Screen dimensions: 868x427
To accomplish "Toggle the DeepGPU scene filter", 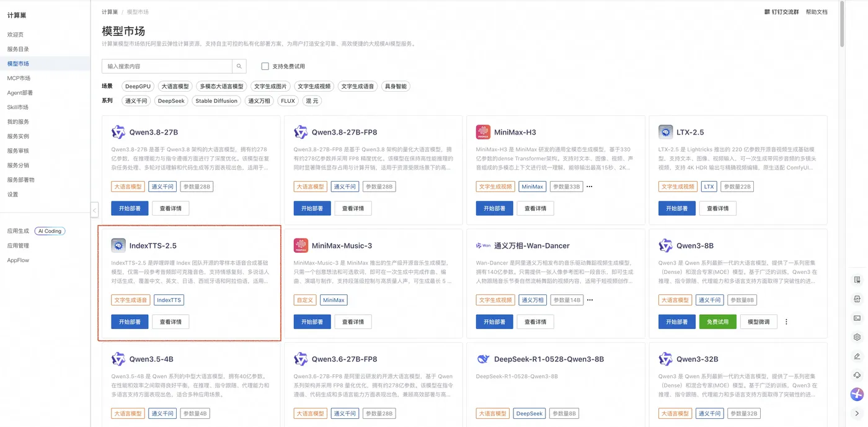I will 138,86.
